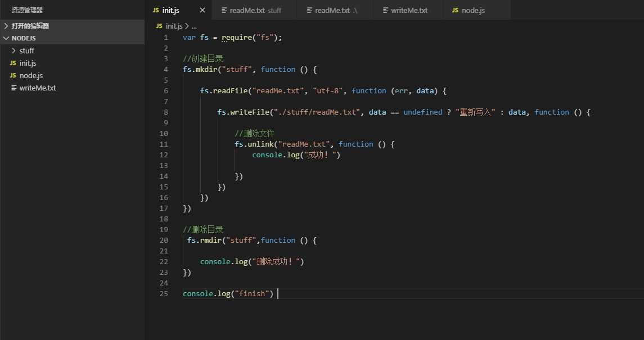Image resolution: width=644 pixels, height=340 pixels.
Task: Expand the 打开的编辑器 section
Action: [x=73, y=26]
